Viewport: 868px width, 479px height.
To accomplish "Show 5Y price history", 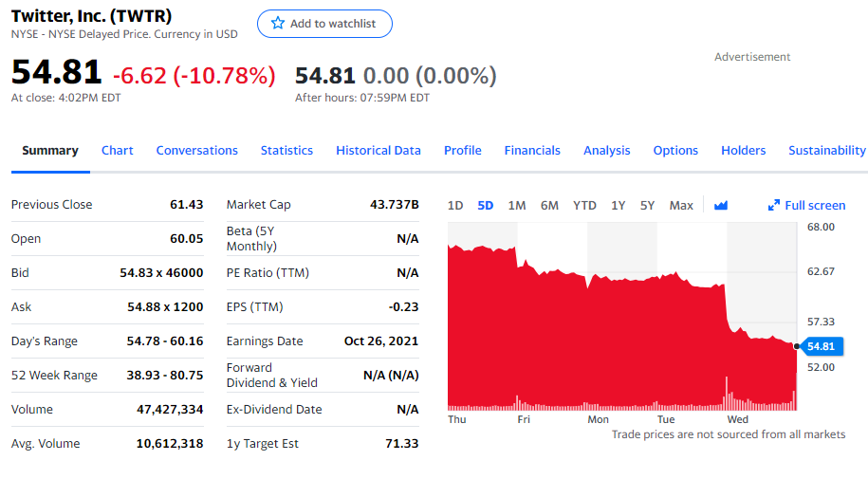I will [648, 205].
